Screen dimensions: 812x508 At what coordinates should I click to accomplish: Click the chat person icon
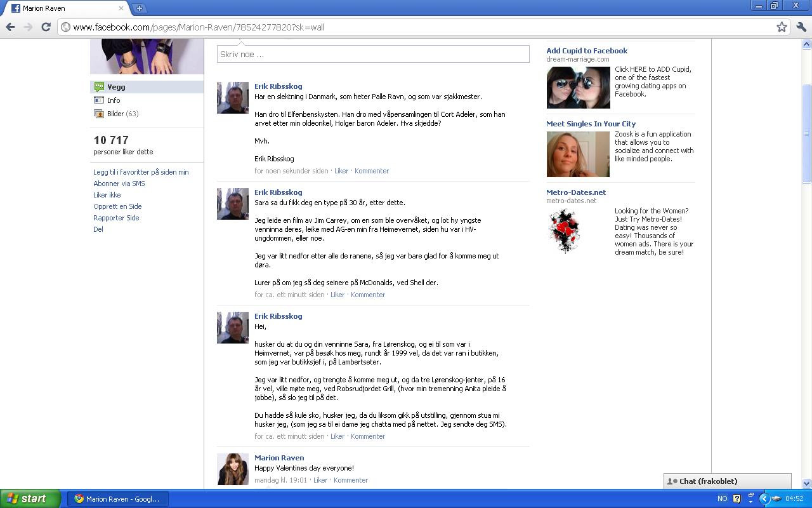pyautogui.click(x=672, y=481)
